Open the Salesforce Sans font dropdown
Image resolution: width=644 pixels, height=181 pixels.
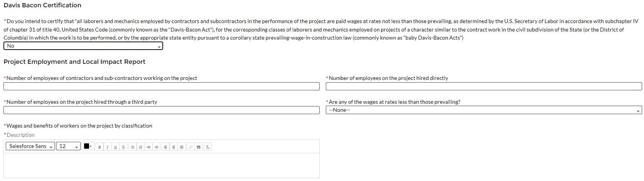pos(30,146)
